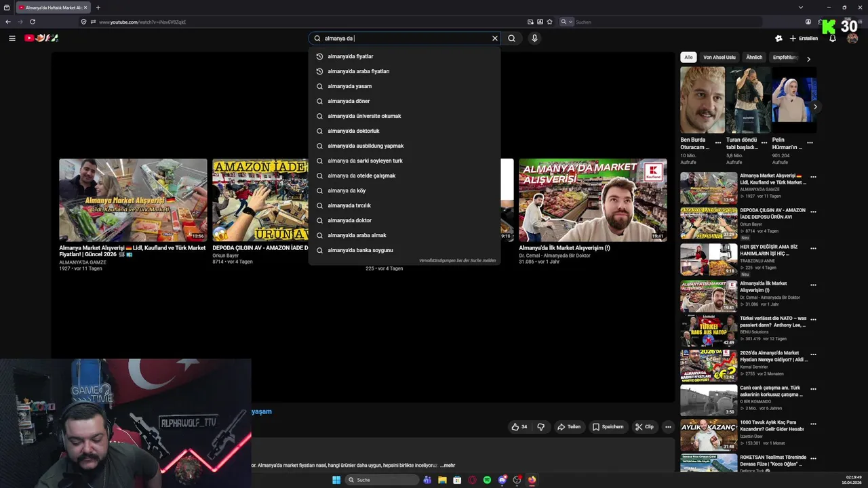The image size is (868, 488).
Task: Select "almanya'da araba almak" suggestion
Action: tap(405, 235)
